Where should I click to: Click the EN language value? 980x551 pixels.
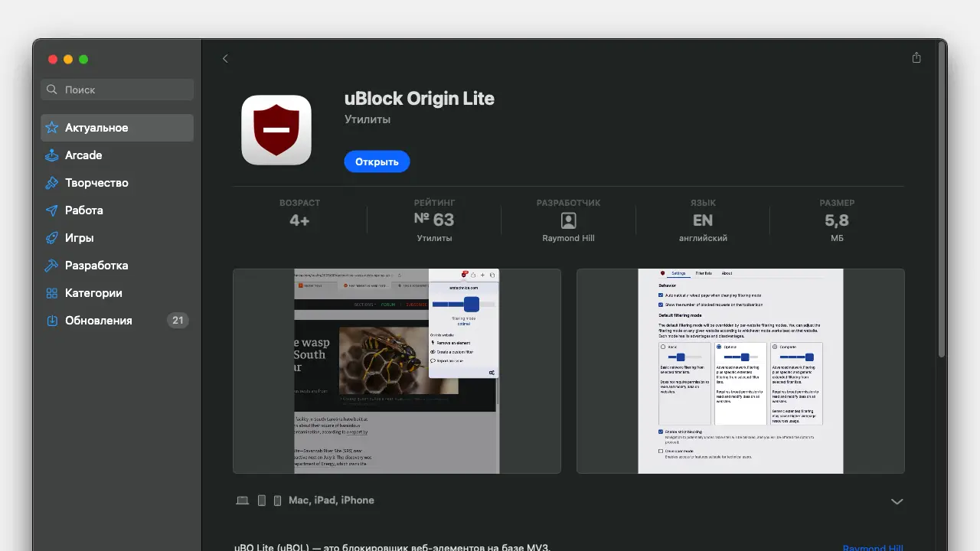click(x=703, y=220)
